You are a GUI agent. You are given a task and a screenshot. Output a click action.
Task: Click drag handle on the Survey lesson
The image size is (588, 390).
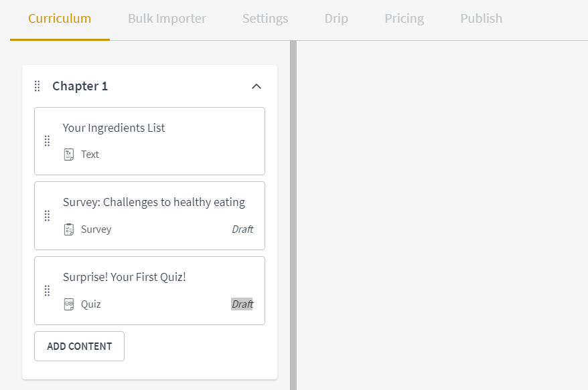(x=48, y=216)
